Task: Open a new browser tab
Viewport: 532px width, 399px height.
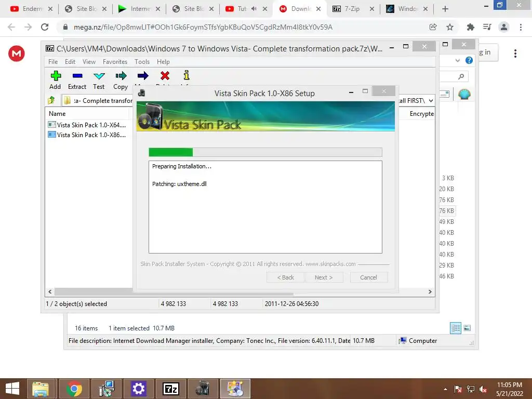Action: (x=445, y=9)
